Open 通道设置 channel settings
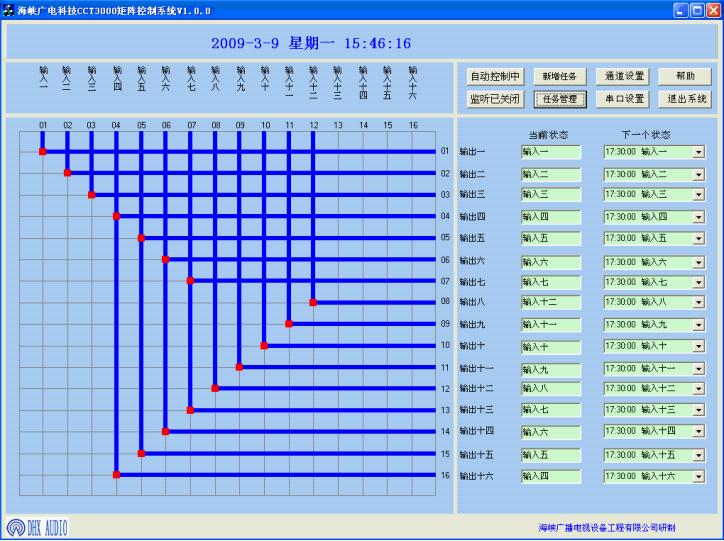 tap(625, 76)
